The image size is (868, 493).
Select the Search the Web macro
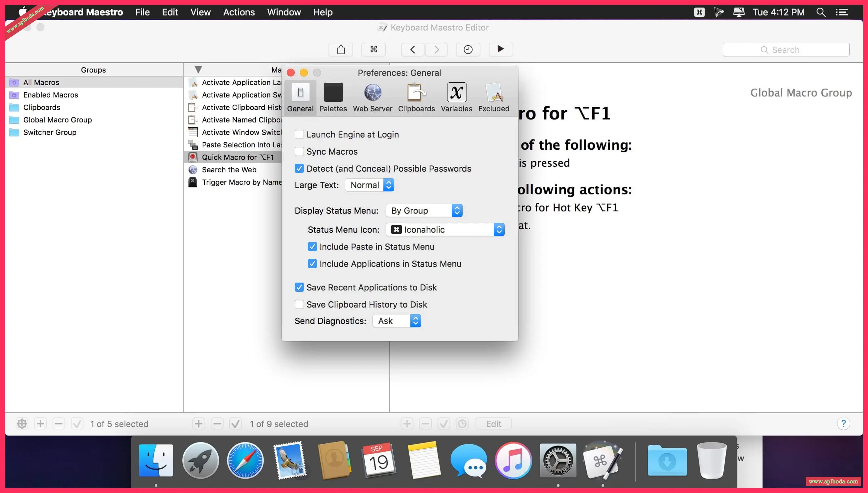[233, 170]
